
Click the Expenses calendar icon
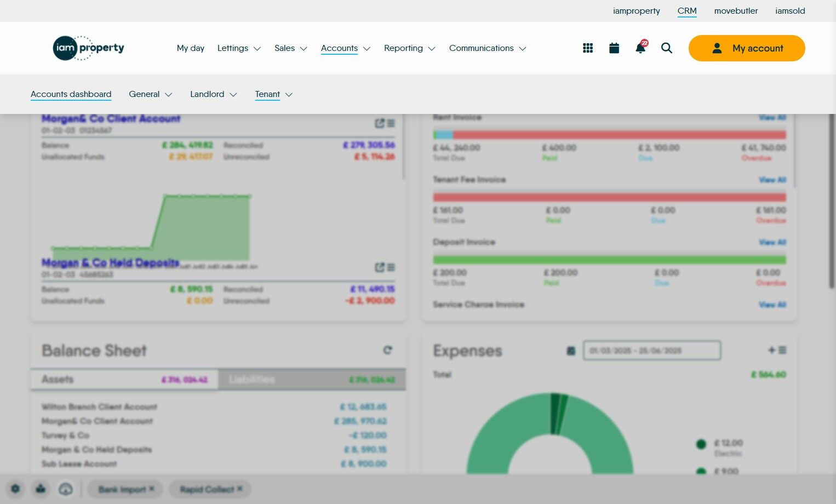tap(571, 351)
